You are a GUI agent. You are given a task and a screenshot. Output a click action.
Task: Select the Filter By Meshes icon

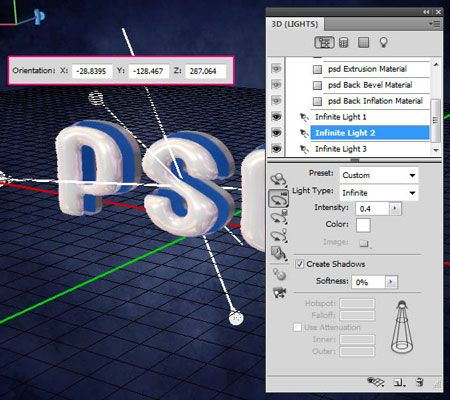coord(344,43)
